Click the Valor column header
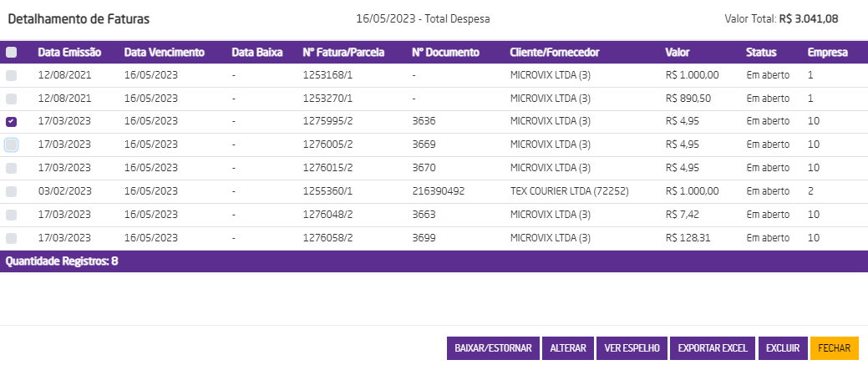 point(677,53)
